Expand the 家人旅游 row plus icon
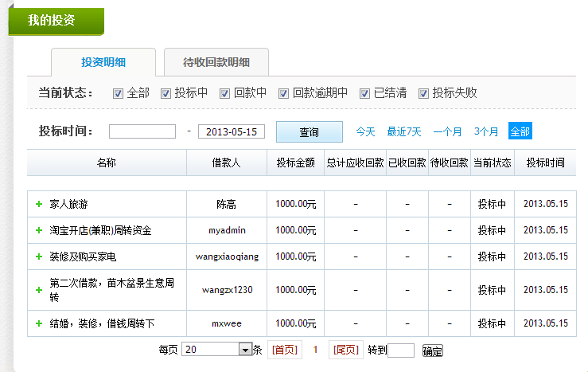The width and height of the screenshot is (588, 372). (39, 204)
